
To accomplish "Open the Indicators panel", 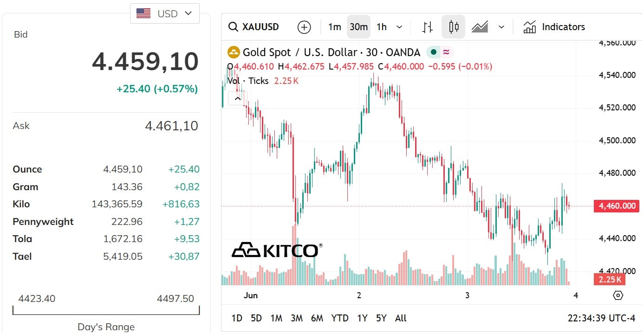I will click(x=554, y=27).
